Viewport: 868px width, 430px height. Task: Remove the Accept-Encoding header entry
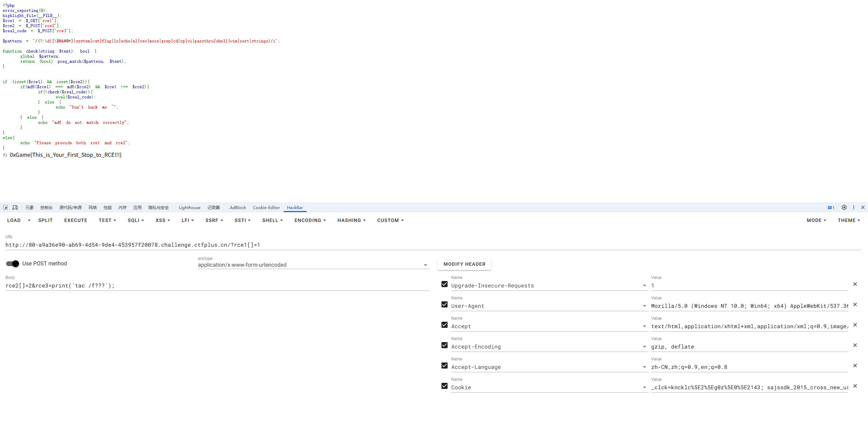pyautogui.click(x=855, y=345)
